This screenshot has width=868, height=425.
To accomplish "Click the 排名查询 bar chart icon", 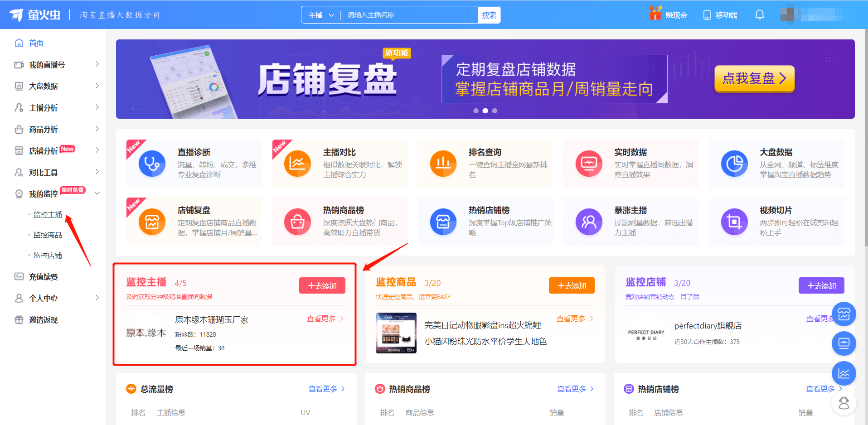I will coord(443,164).
